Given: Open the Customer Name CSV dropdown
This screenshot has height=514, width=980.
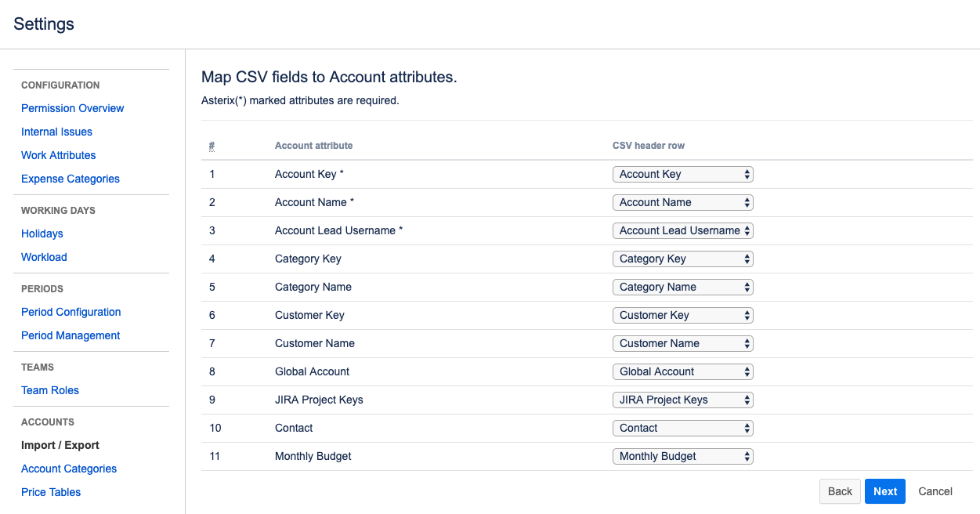Looking at the screenshot, I should click(682, 343).
